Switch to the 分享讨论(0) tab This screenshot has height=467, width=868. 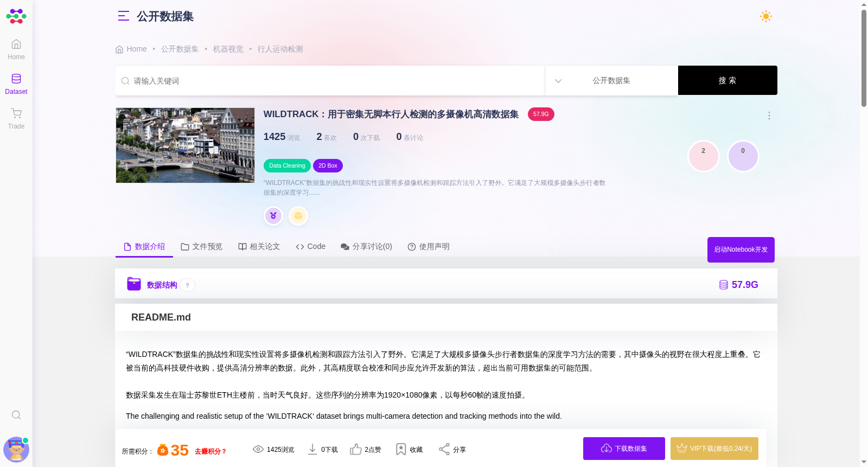[366, 247]
